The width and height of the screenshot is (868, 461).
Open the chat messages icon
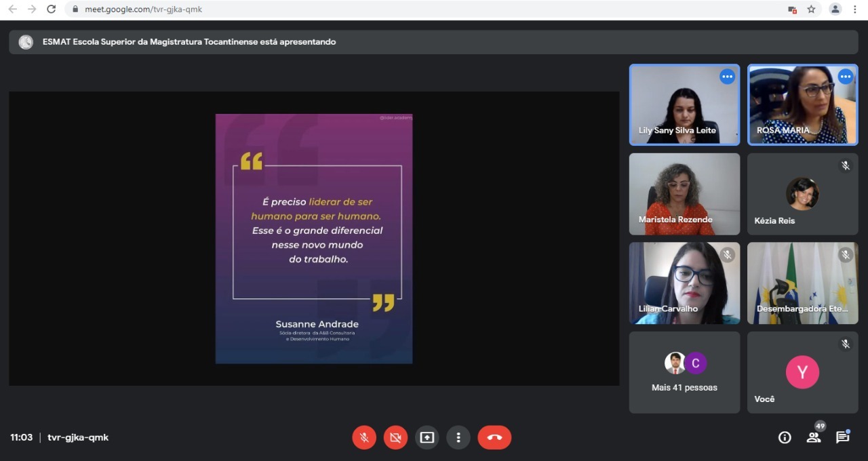tap(842, 437)
